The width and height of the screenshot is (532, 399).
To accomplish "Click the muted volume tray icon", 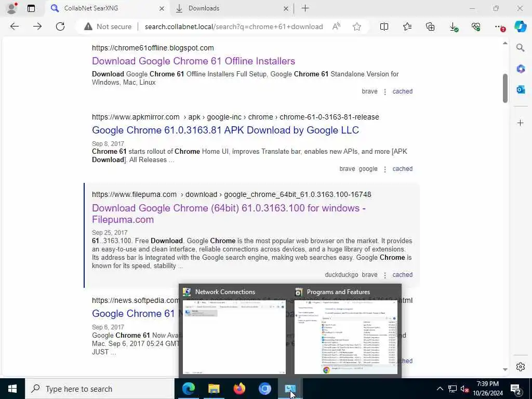I will 464,389.
